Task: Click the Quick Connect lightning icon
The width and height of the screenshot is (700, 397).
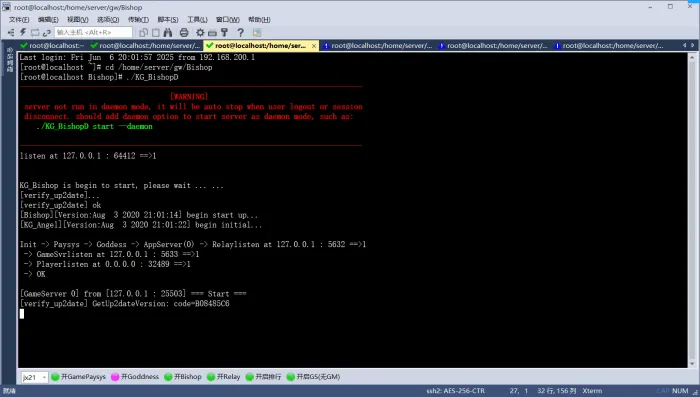Action: point(23,33)
